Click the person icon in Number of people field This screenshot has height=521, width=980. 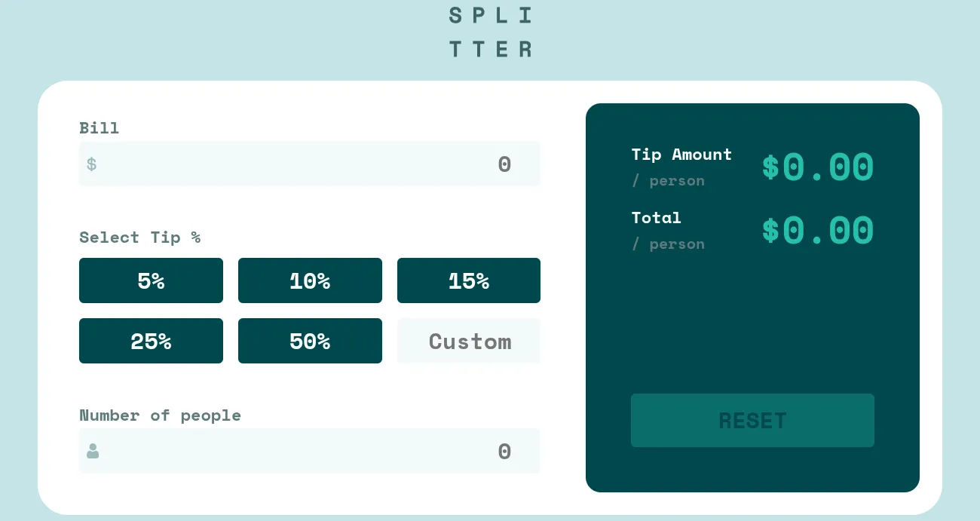coord(92,451)
